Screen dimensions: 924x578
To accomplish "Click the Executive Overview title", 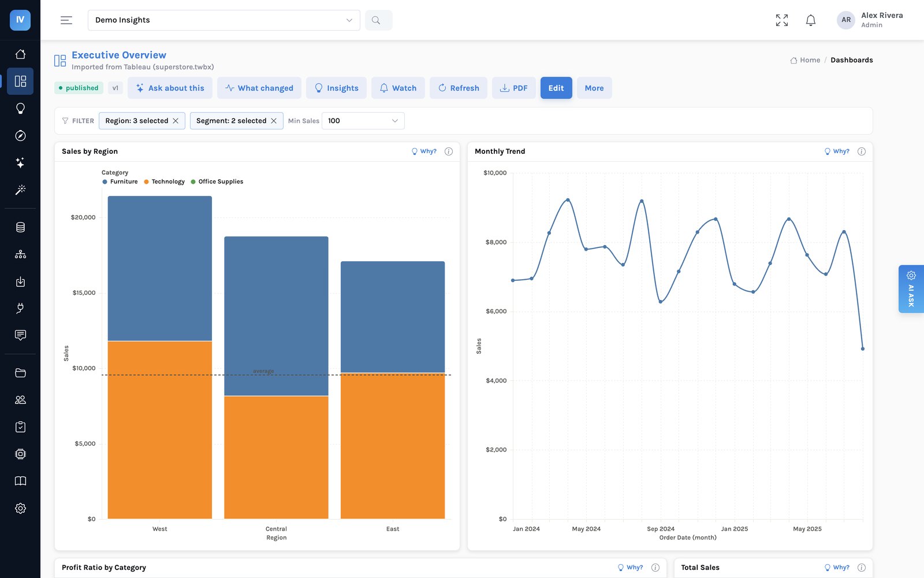I will [x=119, y=55].
